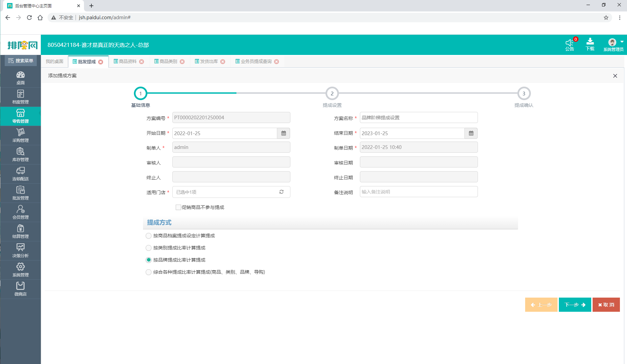Open 库存管理 in the sidebar
This screenshot has height=364, width=627.
(x=21, y=155)
